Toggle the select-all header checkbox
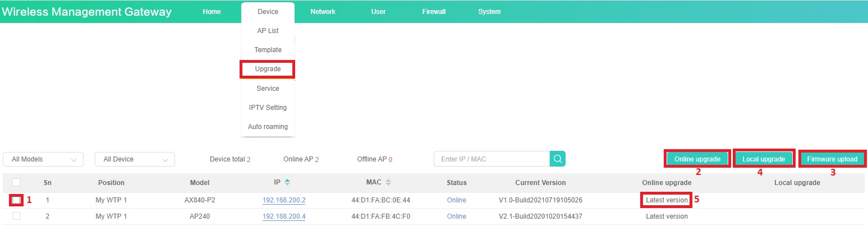 16,182
